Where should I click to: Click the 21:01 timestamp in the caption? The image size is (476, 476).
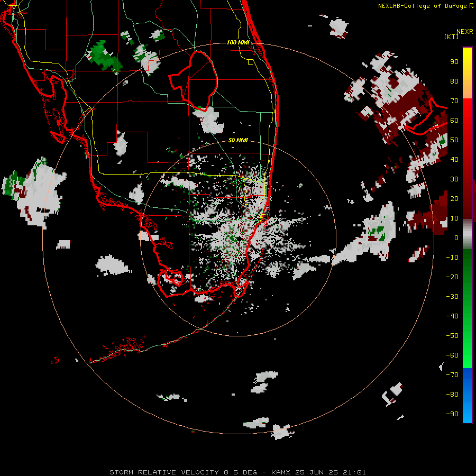click(354, 472)
